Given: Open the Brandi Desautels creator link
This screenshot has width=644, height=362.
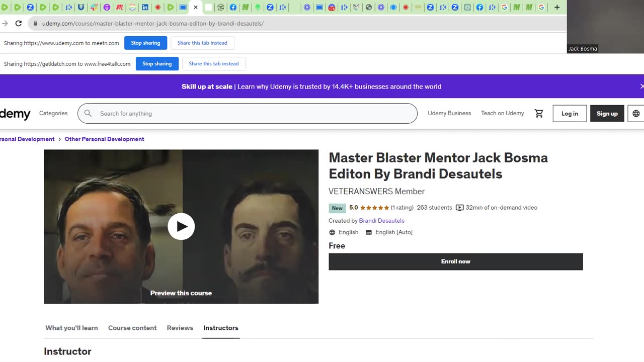Looking at the screenshot, I should click(381, 221).
